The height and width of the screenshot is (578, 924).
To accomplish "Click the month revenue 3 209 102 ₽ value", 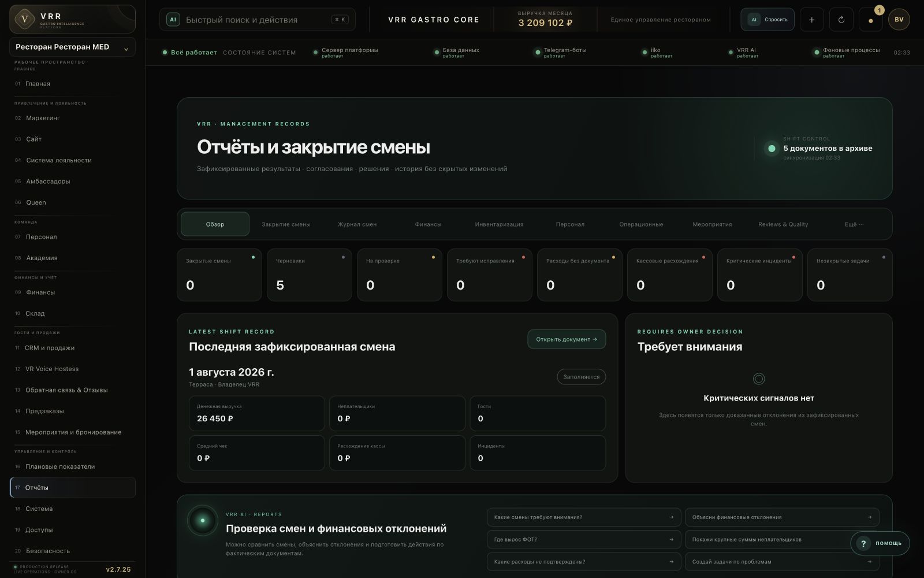I will pyautogui.click(x=545, y=23).
